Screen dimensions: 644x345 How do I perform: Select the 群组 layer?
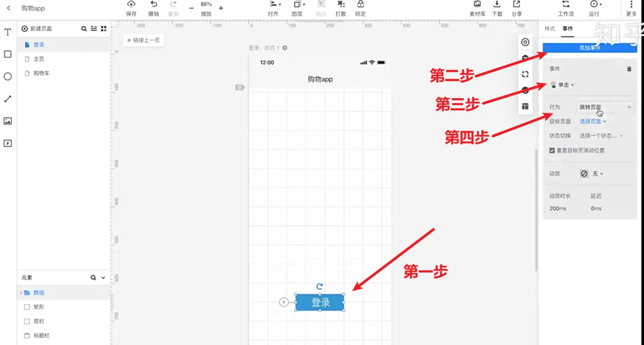(63, 293)
